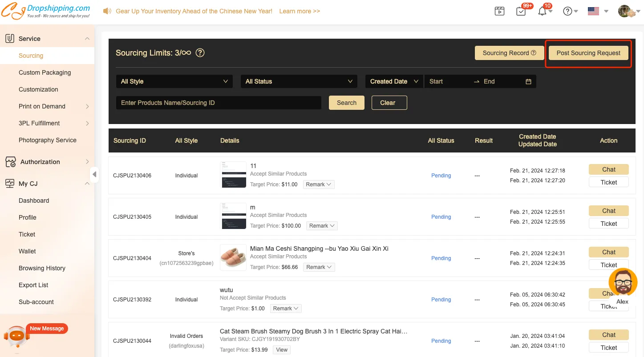
Task: Open the task checklist icon with 99+ badge
Action: tap(521, 12)
